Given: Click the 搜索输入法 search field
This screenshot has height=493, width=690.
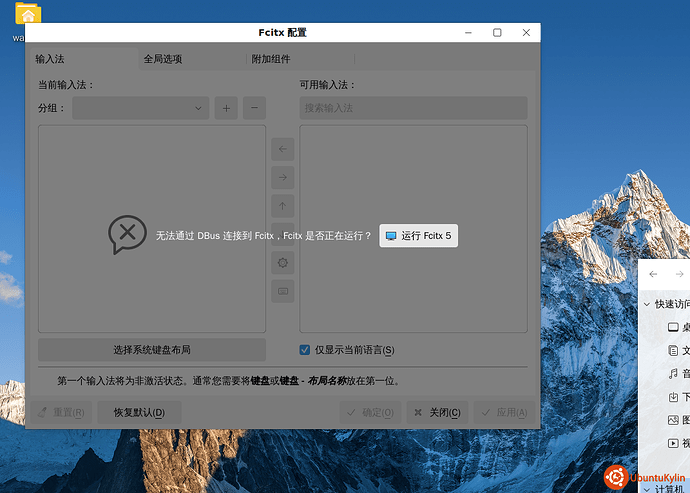Looking at the screenshot, I should pyautogui.click(x=413, y=108).
